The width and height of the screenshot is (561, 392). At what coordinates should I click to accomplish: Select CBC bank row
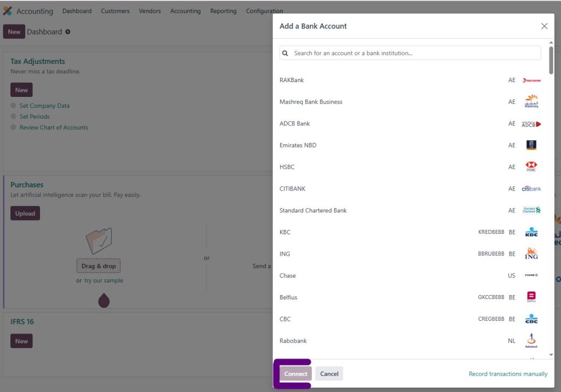coord(410,319)
